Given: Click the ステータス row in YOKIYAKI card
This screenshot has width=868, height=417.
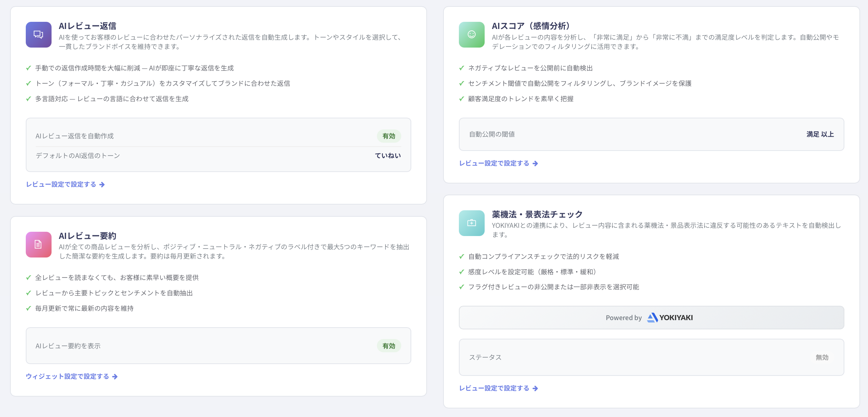Looking at the screenshot, I should click(485, 357).
